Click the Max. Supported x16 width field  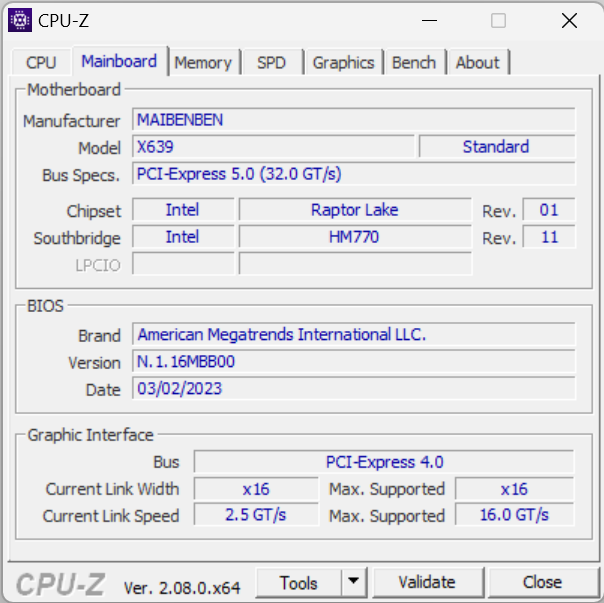click(x=514, y=489)
